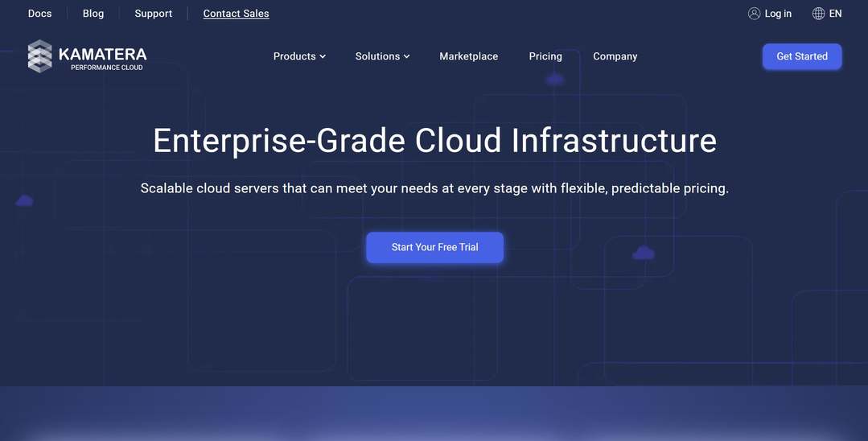Image resolution: width=868 pixels, height=441 pixels.
Task: Click the small cloud icon at the left edge
Action: click(x=24, y=200)
